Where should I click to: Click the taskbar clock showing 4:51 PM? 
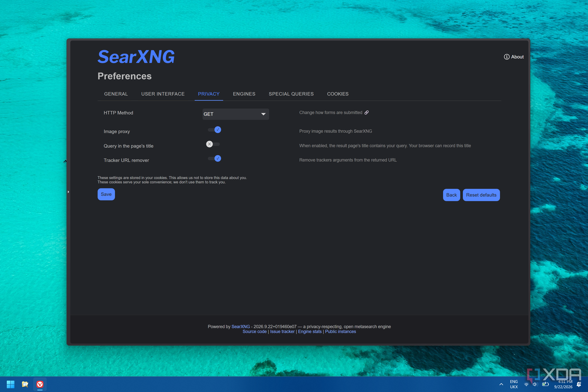point(563,384)
